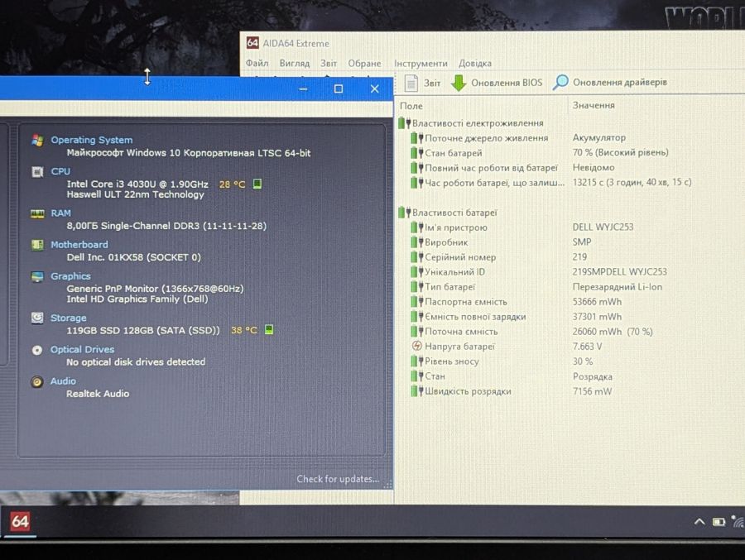Click the Windows flag Operating System icon
Image resolution: width=745 pixels, height=560 pixels.
pyautogui.click(x=37, y=140)
